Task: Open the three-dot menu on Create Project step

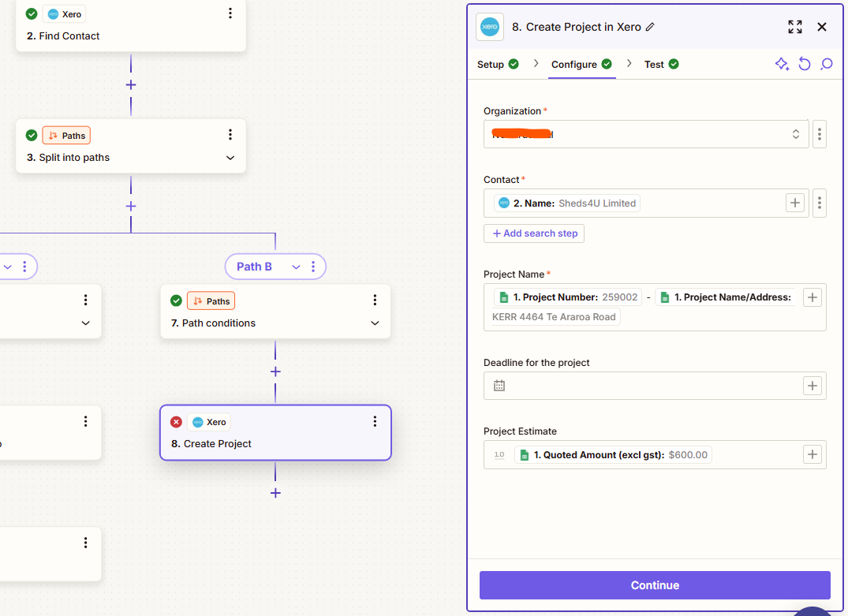Action: pyautogui.click(x=375, y=421)
